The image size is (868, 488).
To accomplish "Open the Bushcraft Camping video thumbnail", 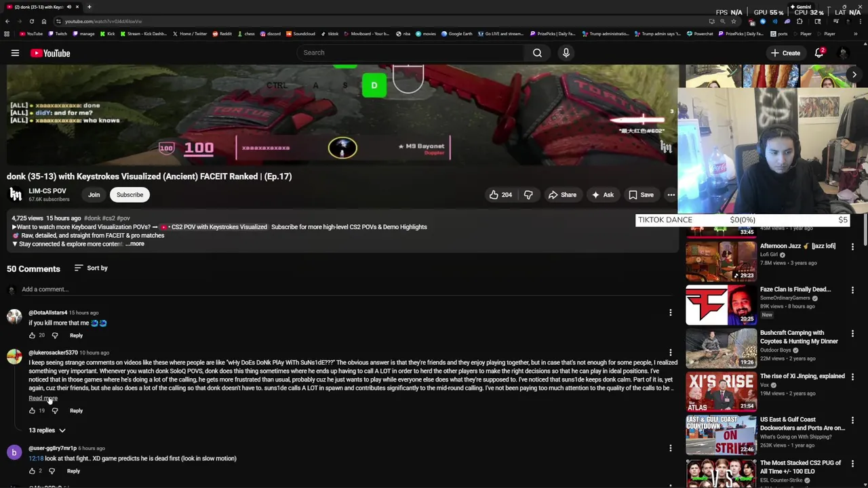I will coord(720,348).
